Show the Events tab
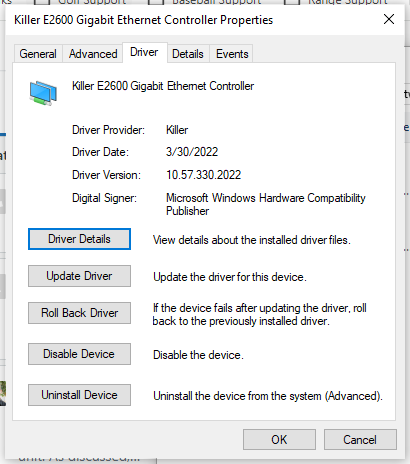 click(x=232, y=54)
